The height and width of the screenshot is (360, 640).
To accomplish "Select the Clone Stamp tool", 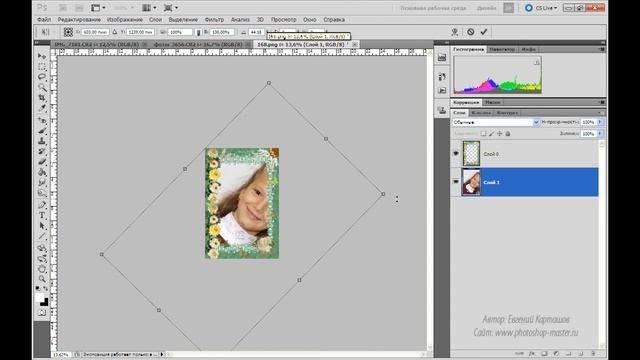I will pyautogui.click(x=42, y=141).
